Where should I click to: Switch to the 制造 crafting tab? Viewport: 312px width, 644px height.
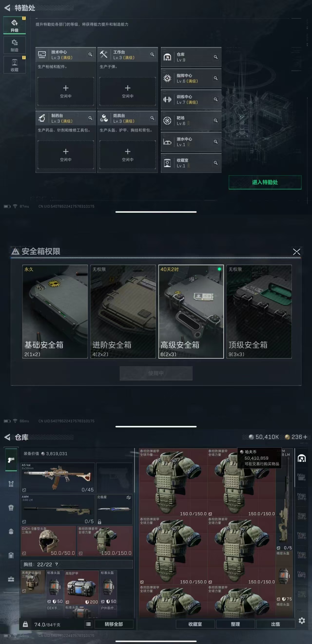click(15, 45)
